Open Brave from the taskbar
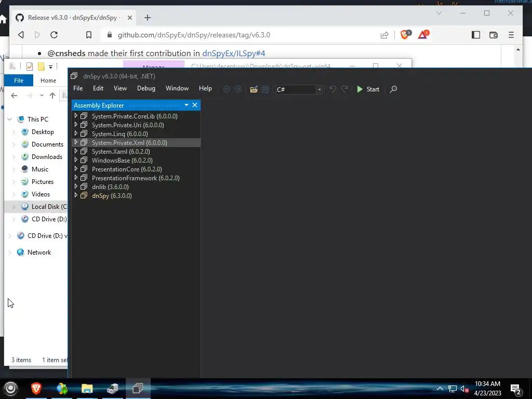This screenshot has width=532, height=399. pos(36,389)
